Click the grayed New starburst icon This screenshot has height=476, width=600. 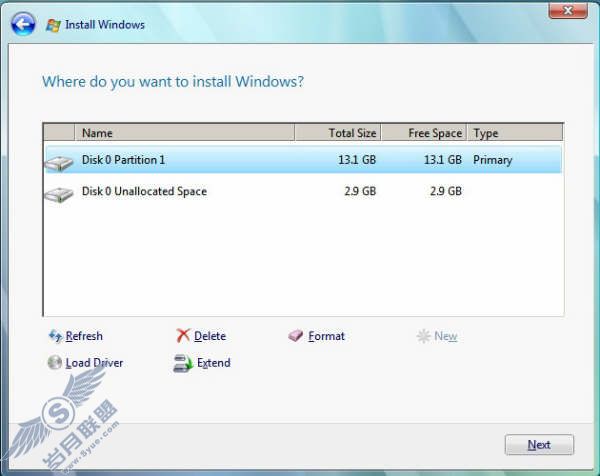point(423,336)
